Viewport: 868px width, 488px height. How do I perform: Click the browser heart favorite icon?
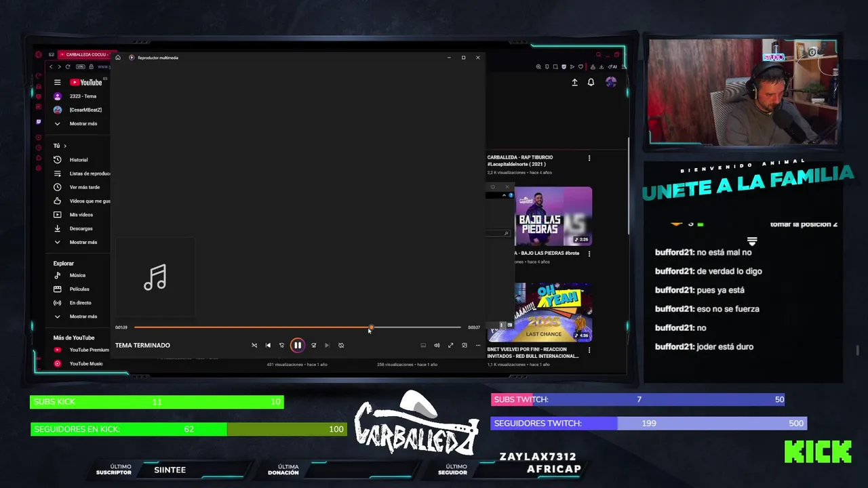click(580, 66)
